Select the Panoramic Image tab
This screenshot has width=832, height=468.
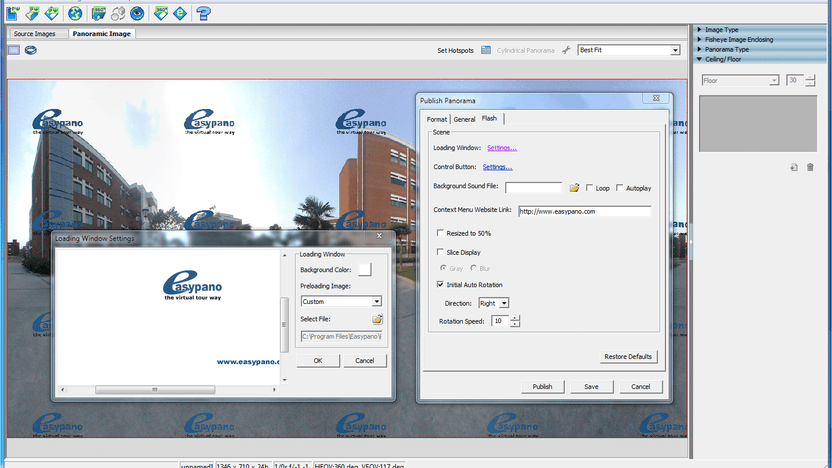101,33
